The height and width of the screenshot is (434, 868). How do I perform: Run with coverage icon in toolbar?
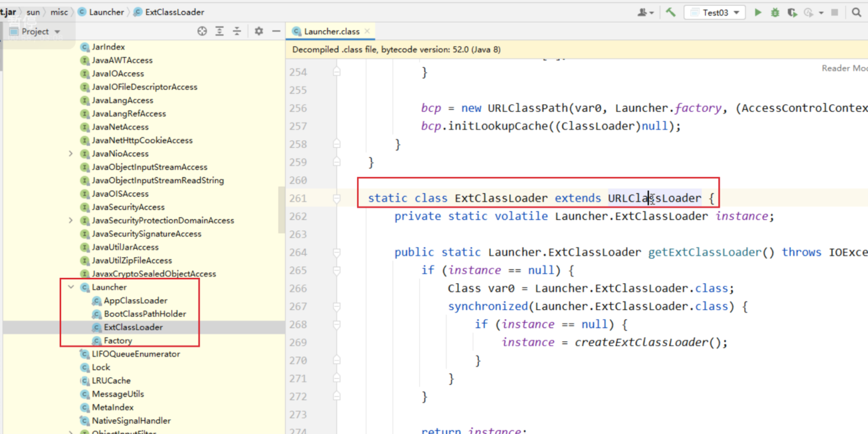pyautogui.click(x=792, y=12)
